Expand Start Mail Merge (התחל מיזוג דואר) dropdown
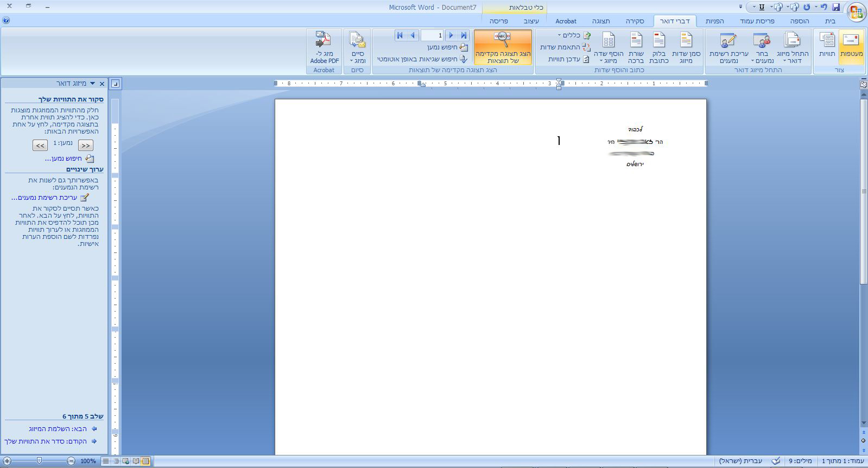 coord(792,48)
